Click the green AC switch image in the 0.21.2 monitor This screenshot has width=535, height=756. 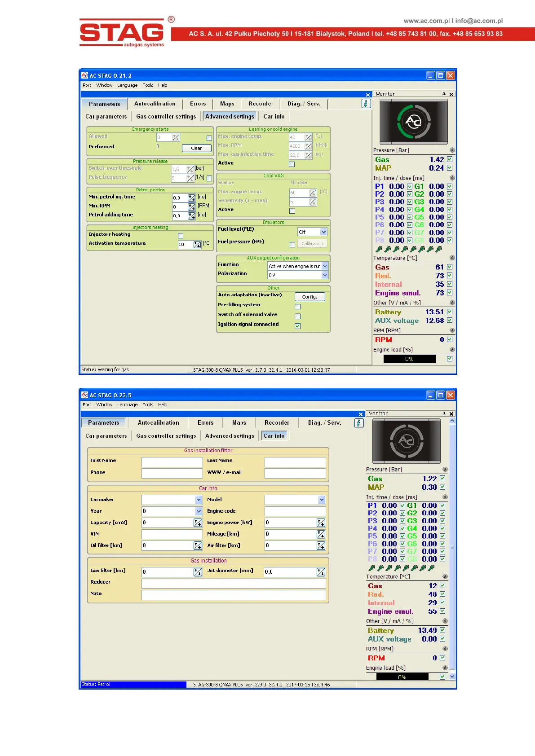click(413, 122)
